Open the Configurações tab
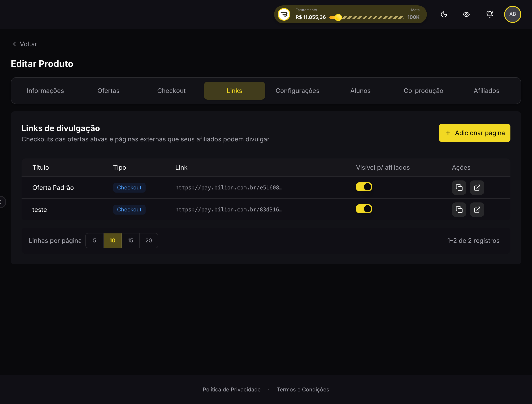532x404 pixels. [x=297, y=91]
